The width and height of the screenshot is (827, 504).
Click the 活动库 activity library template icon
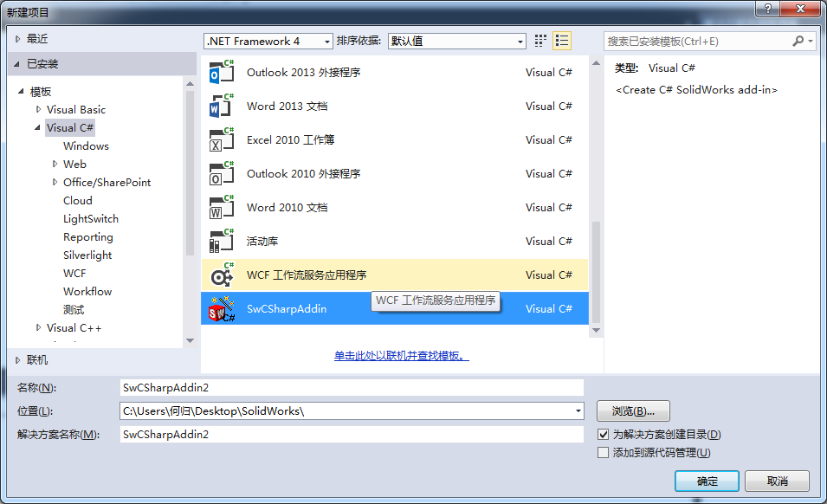coord(222,241)
